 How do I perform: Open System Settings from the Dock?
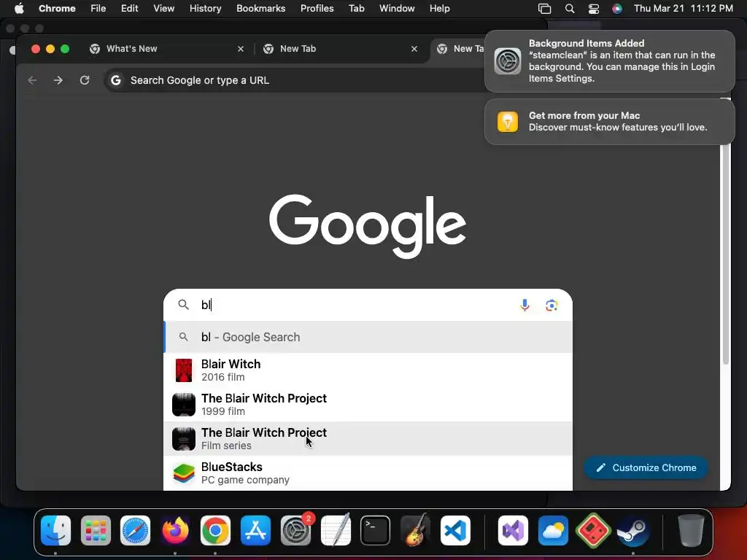pyautogui.click(x=296, y=531)
